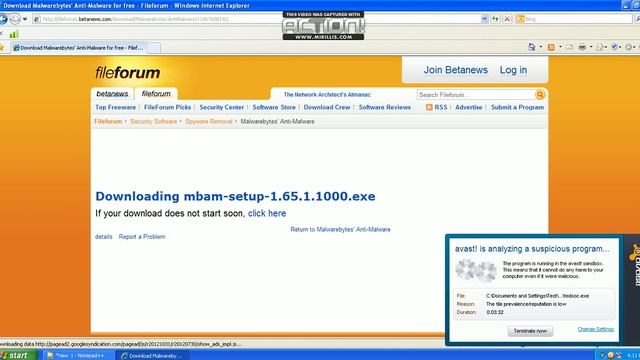The image size is (640, 360).
Task: Click the Download Malwareby… taskbar button
Action: [152, 356]
